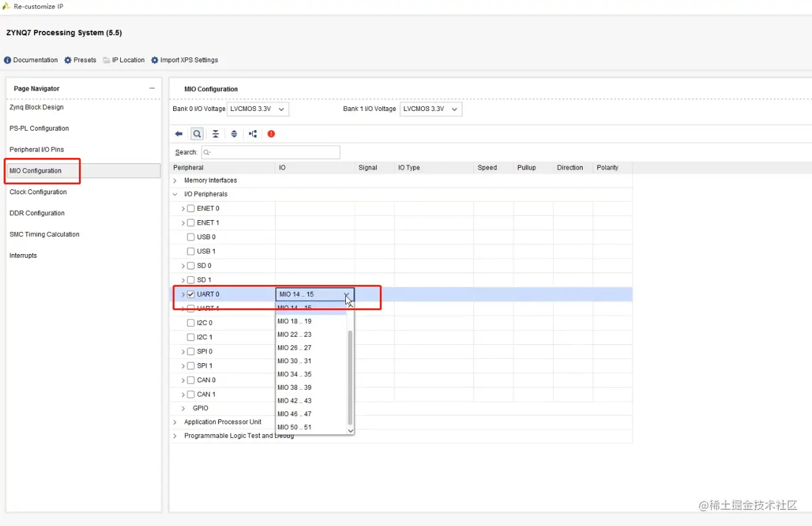
Task: Uncheck the UART 0 checkbox
Action: click(191, 294)
